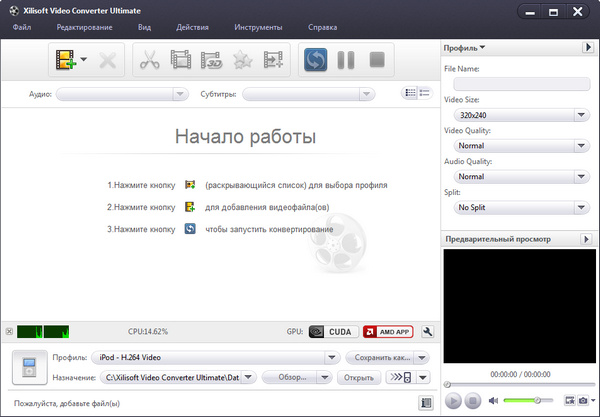Click the Открыть button
This screenshot has width=600, height=417.
(359, 378)
